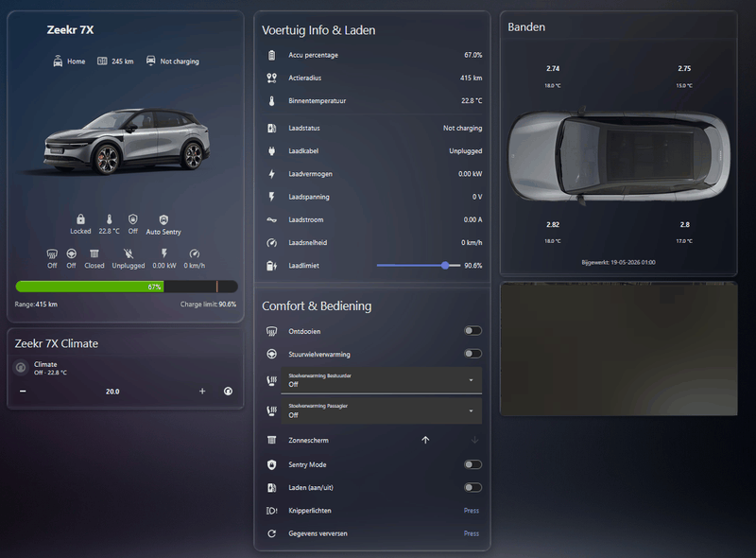756x558 pixels.
Task: Click the Bijgewerkt 19-05-2026 timestamp
Action: pyautogui.click(x=619, y=263)
